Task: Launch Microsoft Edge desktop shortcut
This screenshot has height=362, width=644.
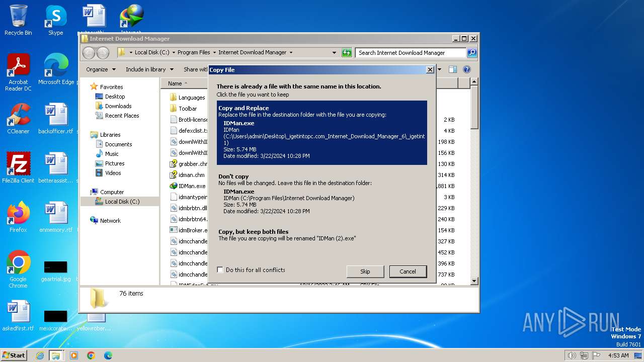Action: pyautogui.click(x=56, y=69)
